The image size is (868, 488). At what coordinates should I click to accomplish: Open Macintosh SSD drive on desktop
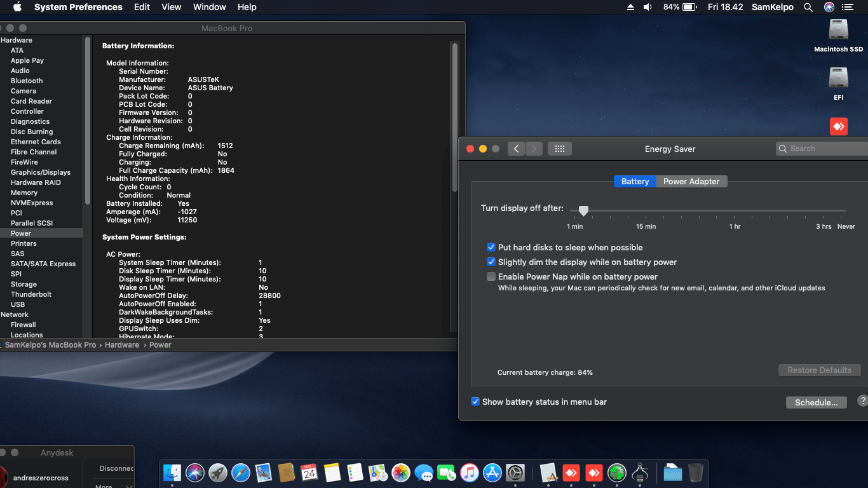tap(839, 30)
